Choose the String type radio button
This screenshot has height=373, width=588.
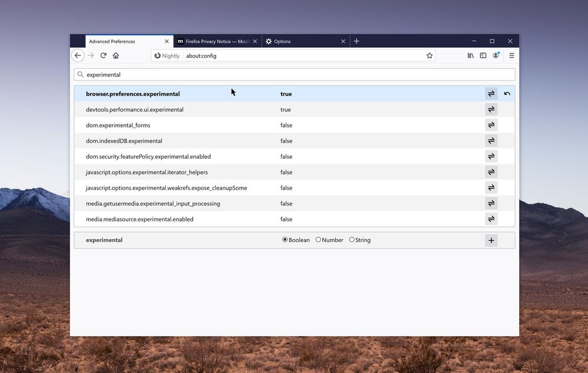352,240
